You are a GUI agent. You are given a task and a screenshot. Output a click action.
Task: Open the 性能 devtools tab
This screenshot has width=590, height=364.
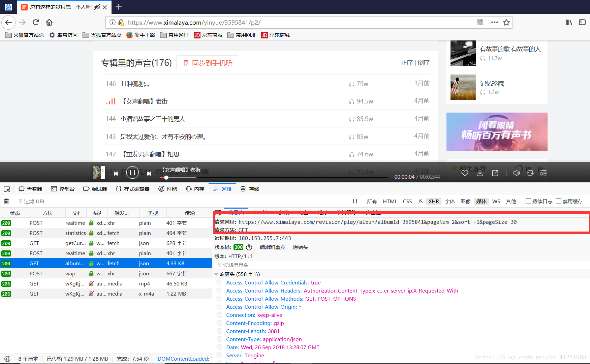click(167, 189)
